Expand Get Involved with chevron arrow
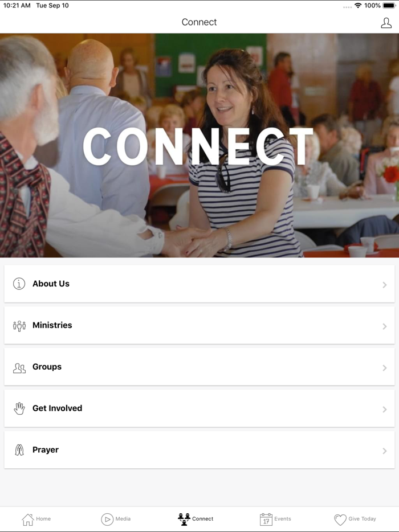The width and height of the screenshot is (399, 532). (x=385, y=410)
